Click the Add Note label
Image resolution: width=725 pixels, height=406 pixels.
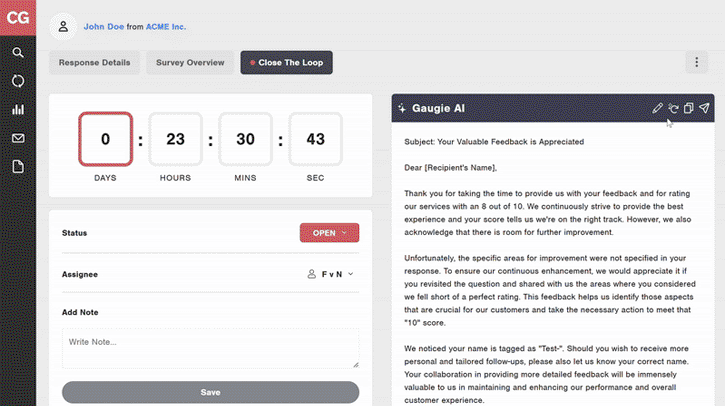pos(80,312)
